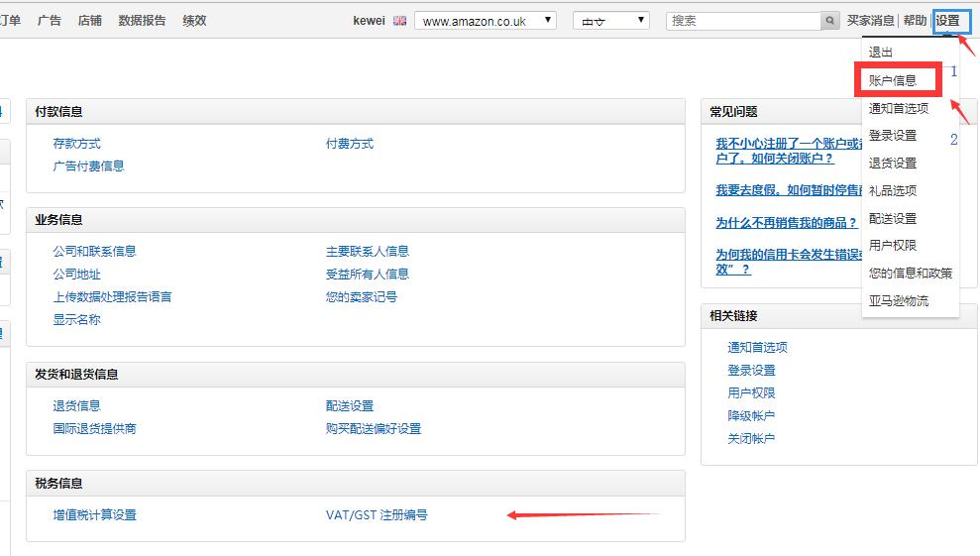Open the 增值税计算设置 link
The image size is (980, 556).
click(94, 514)
